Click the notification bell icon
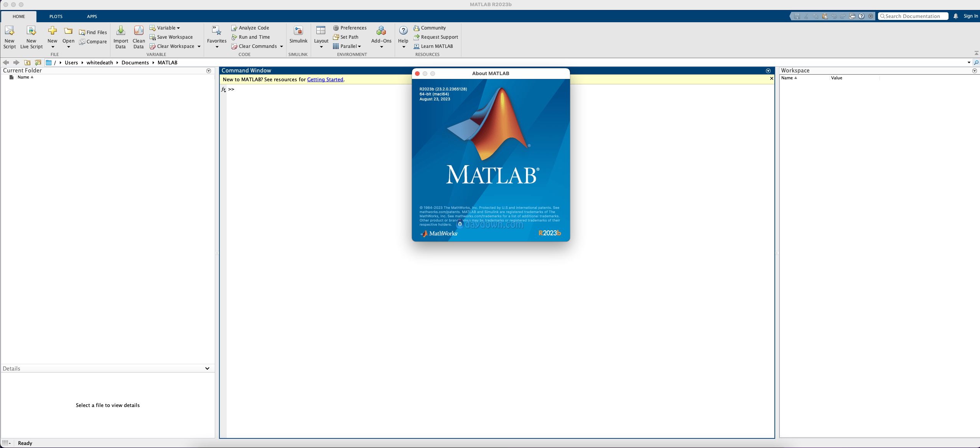This screenshot has height=448, width=980. (955, 16)
